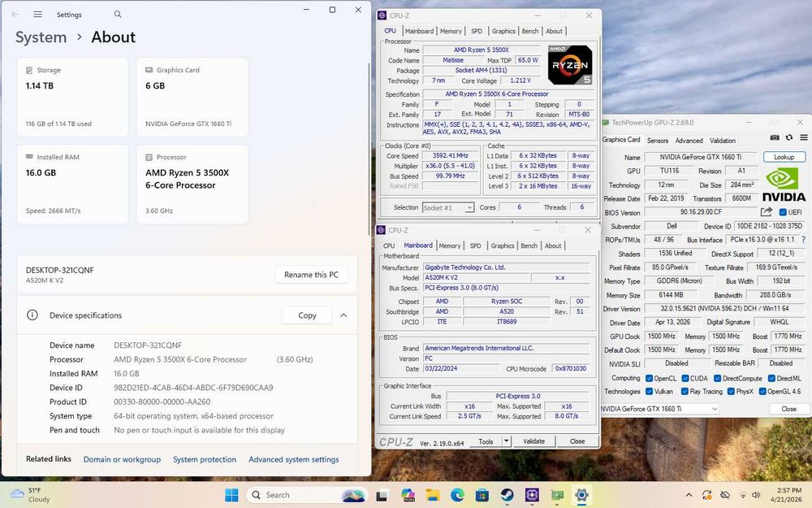Viewport: 812px width, 508px height.
Task: Open the Settings navigation hamburger menu
Action: click(x=38, y=15)
